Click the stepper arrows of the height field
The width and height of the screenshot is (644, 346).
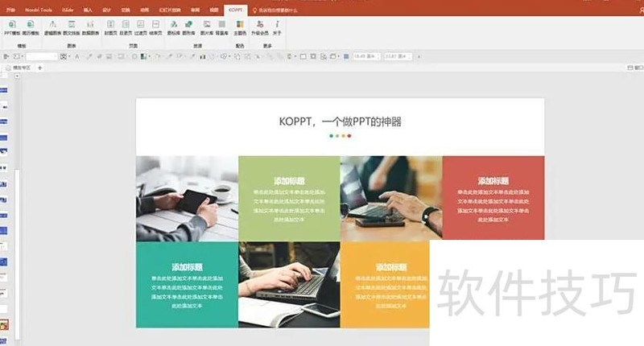coord(410,56)
